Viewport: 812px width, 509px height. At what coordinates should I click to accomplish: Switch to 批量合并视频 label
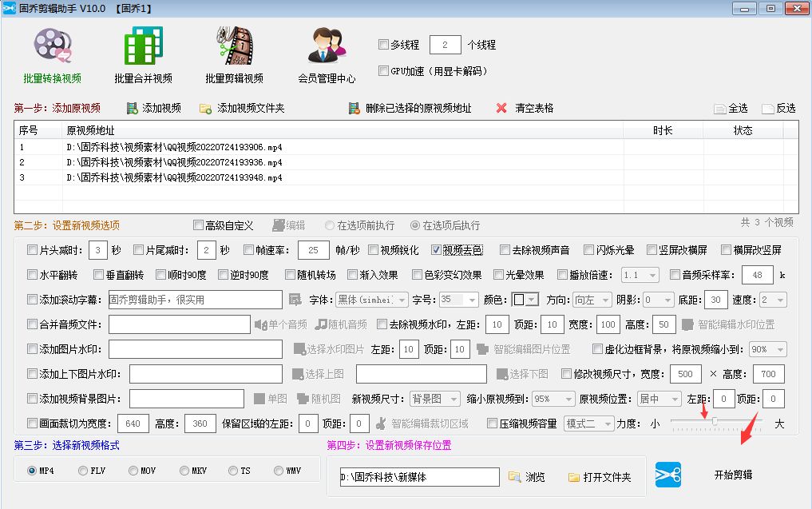tap(144, 79)
